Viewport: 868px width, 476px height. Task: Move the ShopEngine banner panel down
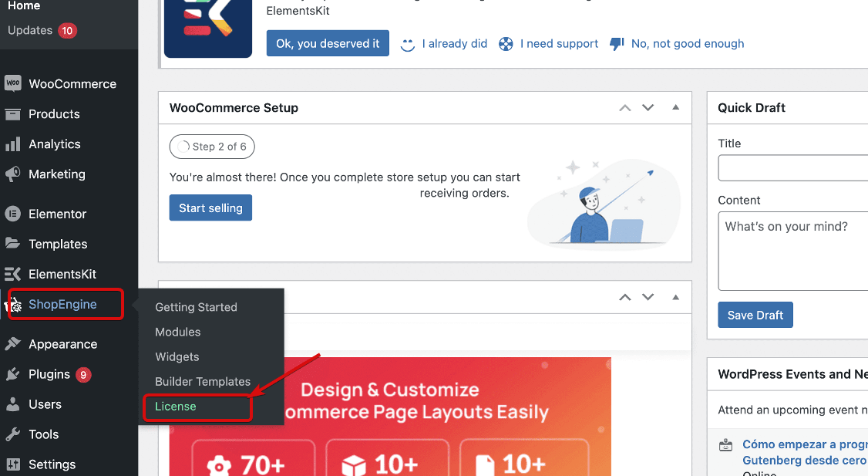648,298
